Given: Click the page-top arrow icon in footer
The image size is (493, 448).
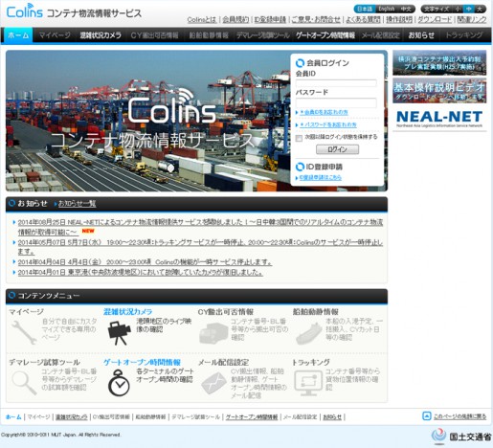Looking at the screenshot, I should coord(426,415).
